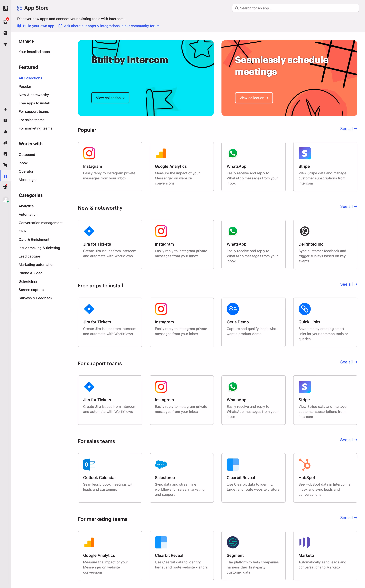Switch to the Your installed apps section
The height and width of the screenshot is (588, 365).
pos(34,52)
